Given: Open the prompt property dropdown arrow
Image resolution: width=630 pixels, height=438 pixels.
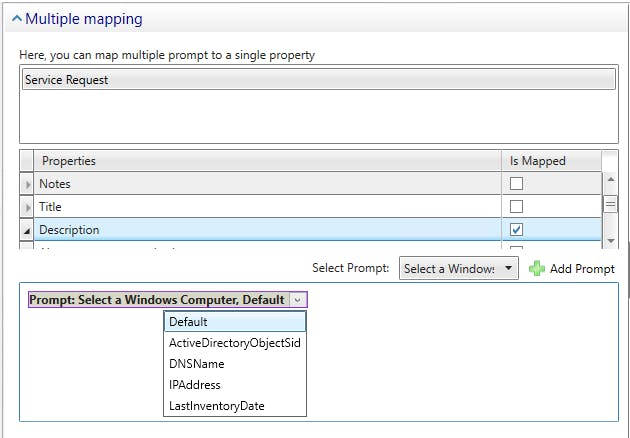Looking at the screenshot, I should point(297,300).
